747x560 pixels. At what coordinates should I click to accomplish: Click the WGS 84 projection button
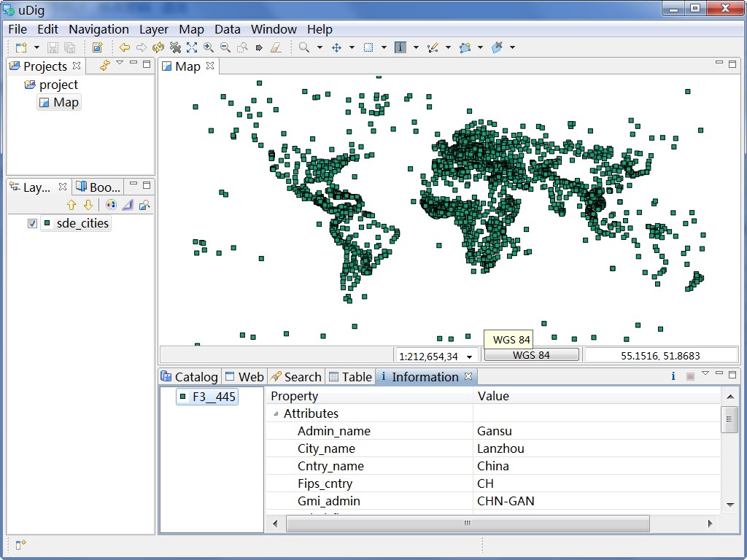point(531,355)
